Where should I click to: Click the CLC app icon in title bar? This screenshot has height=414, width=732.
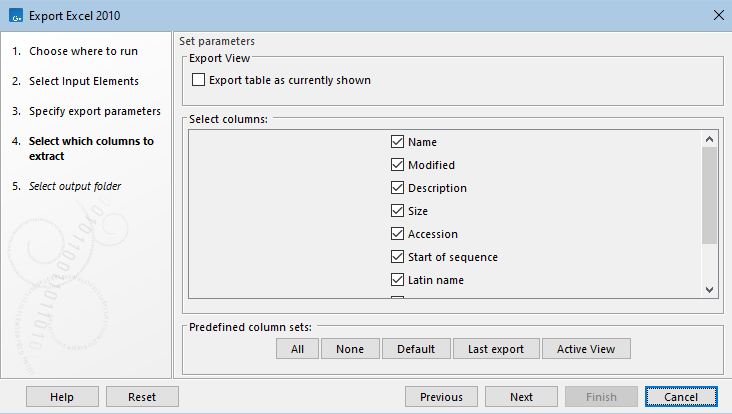click(13, 14)
